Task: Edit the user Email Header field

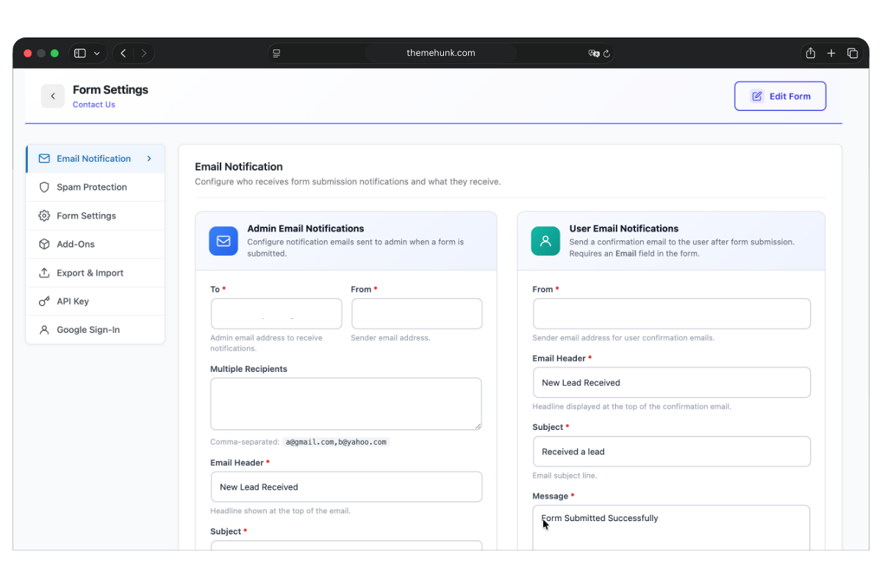Action: point(672,383)
